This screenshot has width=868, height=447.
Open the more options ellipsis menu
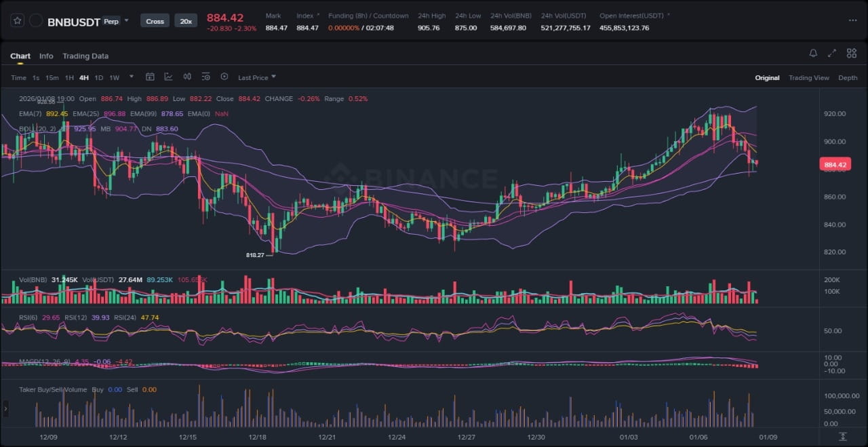852,20
